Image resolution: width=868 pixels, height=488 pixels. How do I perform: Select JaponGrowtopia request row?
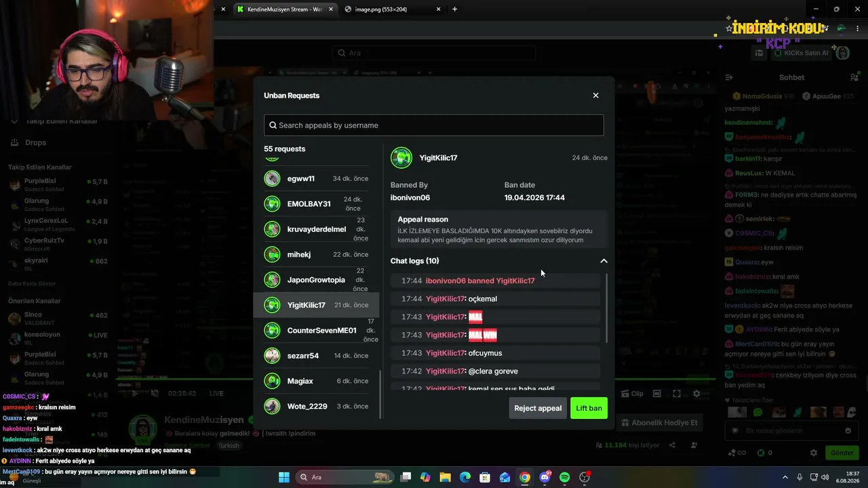(316, 280)
